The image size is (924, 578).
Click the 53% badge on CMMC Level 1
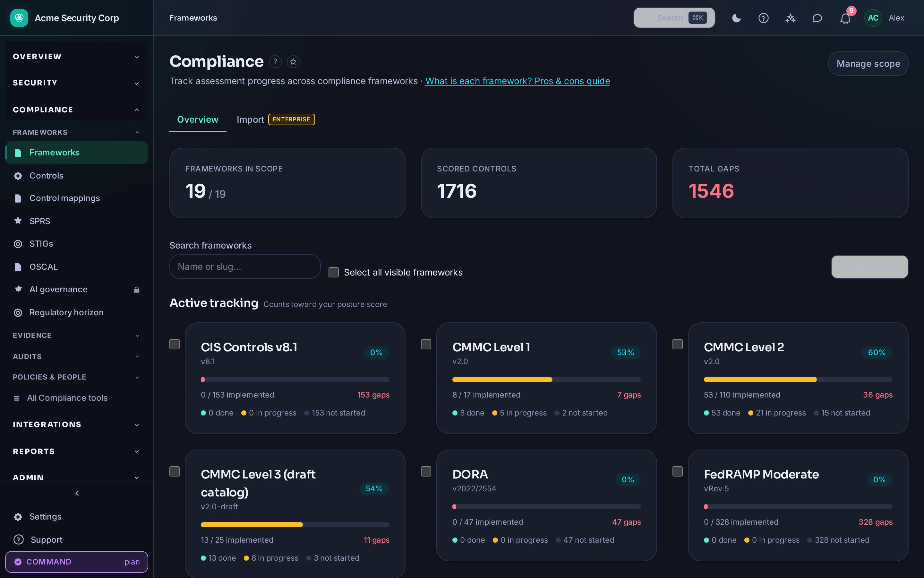pos(625,353)
